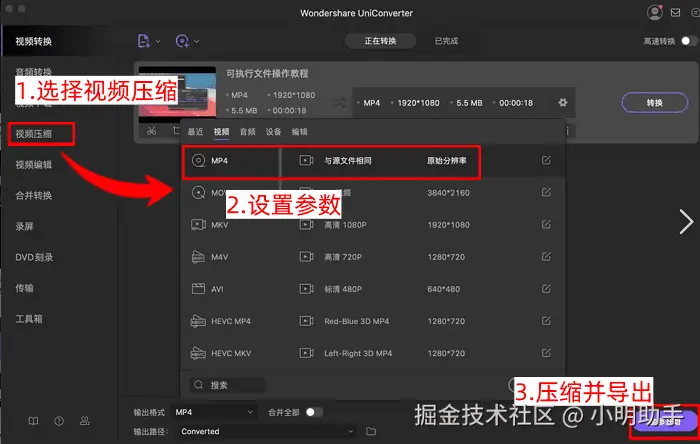The width and height of the screenshot is (700, 444).
Task: Edit the 480P preset via pencil icon
Action: (546, 289)
